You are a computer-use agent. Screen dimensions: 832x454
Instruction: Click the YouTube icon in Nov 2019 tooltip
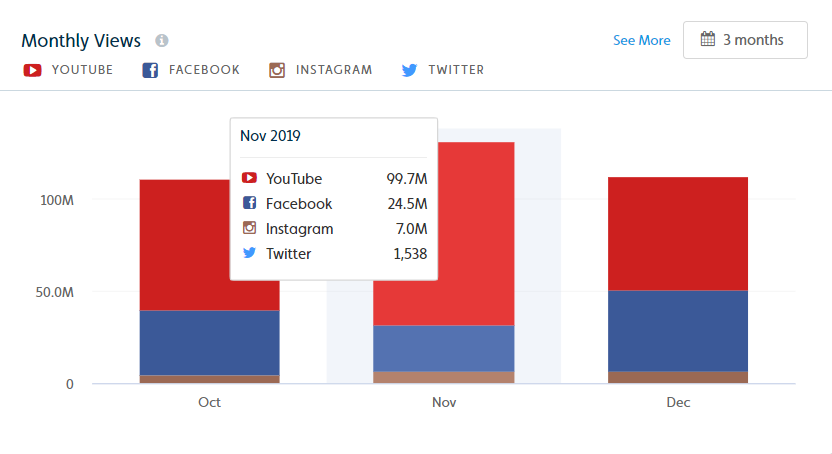pyautogui.click(x=249, y=178)
